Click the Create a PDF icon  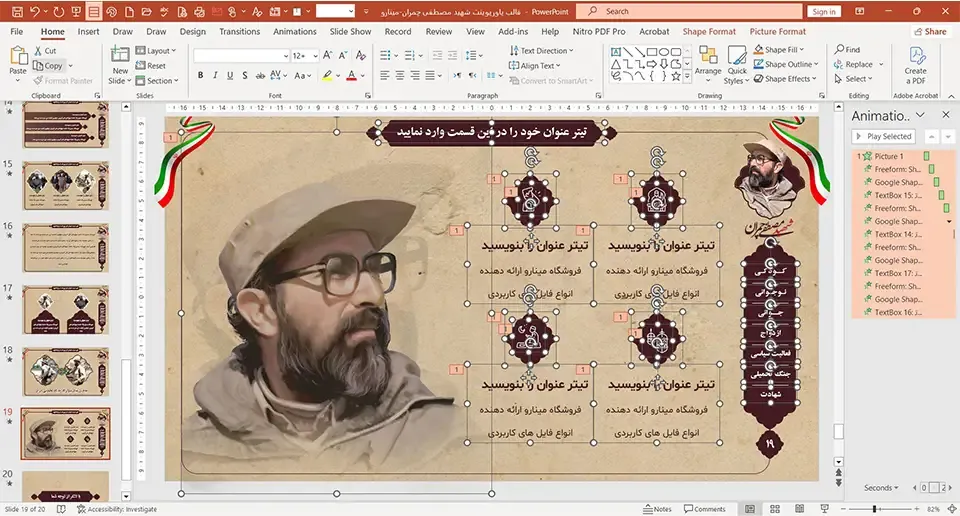point(915,62)
